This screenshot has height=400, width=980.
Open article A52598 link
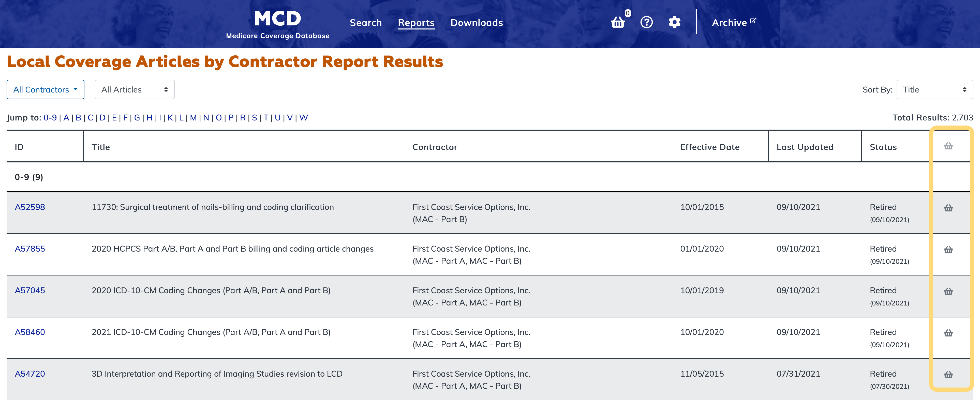pos(30,207)
